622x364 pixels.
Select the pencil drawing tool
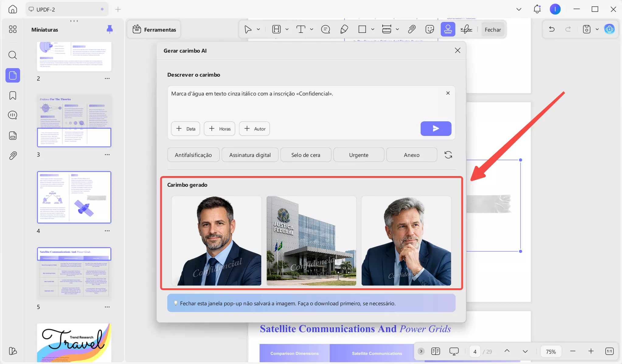coord(344,29)
